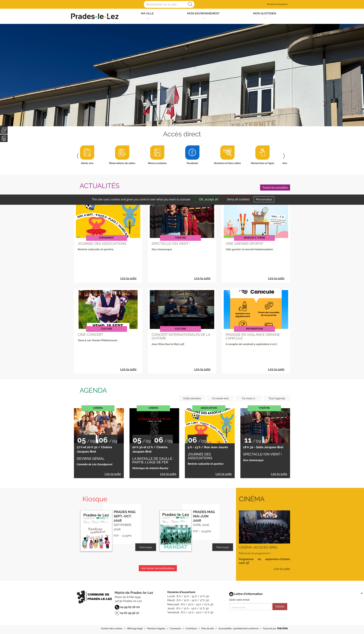Open Programme de septembre-Octobre 2026 link
Image resolution: width=364 pixels, height=634 pixels.
[x=264, y=561]
